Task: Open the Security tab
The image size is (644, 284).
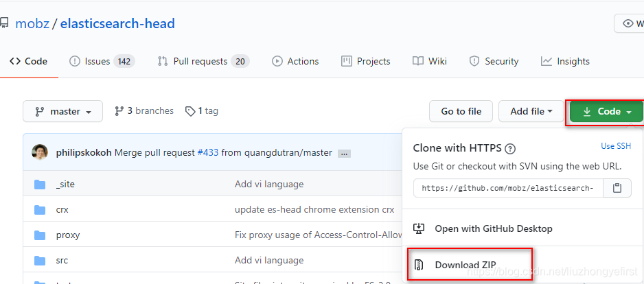Action: 494,62
